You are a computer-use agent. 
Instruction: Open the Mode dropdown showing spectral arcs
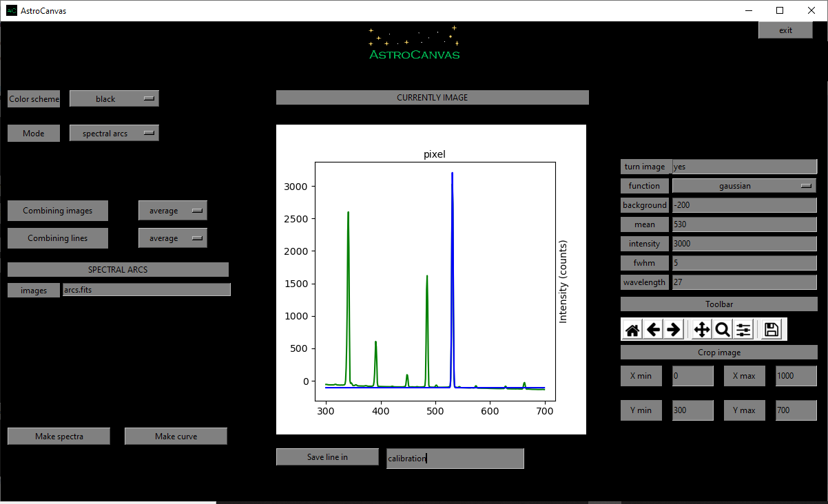114,133
